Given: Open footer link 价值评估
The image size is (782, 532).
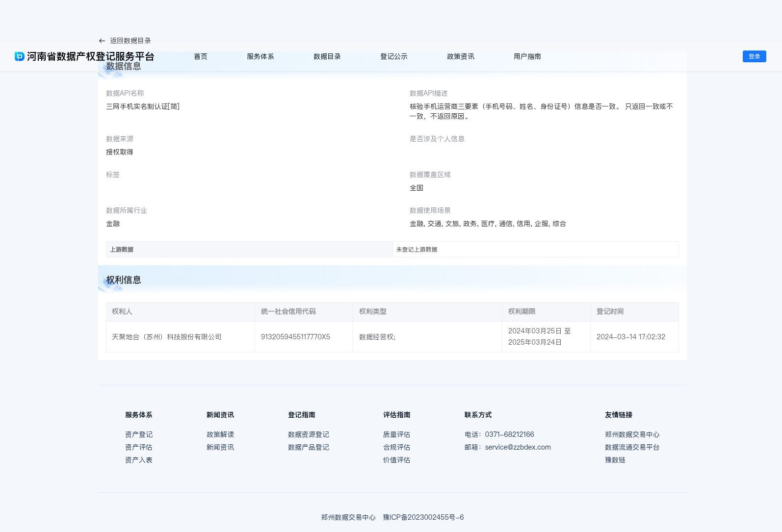Looking at the screenshot, I should [x=397, y=460].
